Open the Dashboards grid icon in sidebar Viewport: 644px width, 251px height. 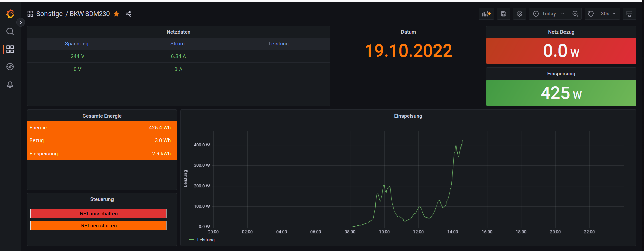point(10,49)
